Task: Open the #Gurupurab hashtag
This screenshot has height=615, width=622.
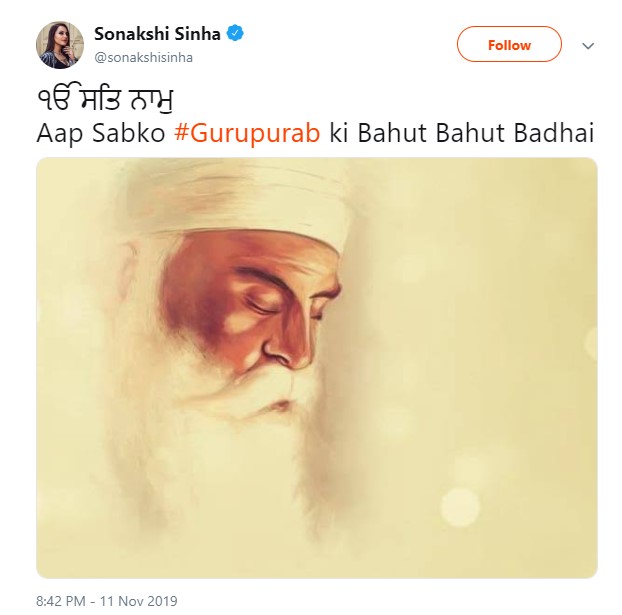Action: [x=247, y=133]
